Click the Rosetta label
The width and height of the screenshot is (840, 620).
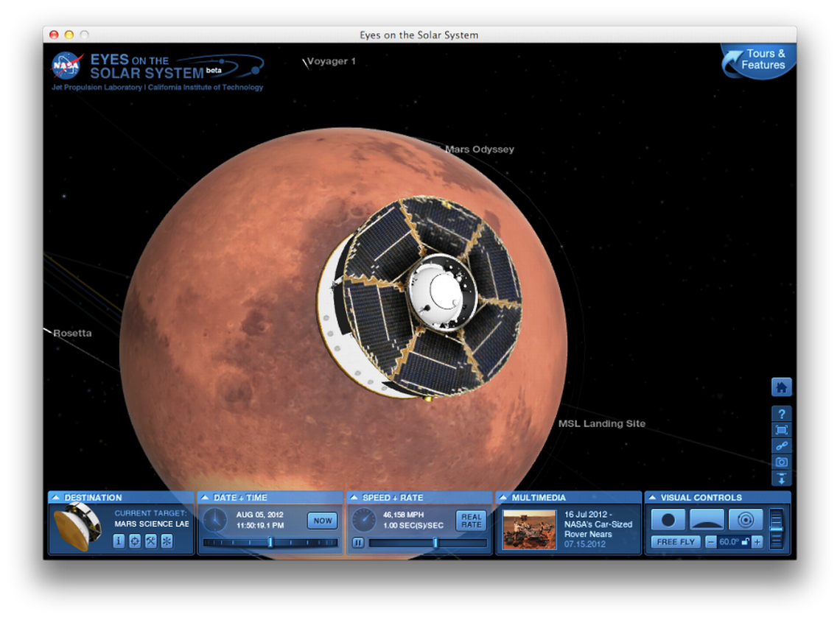(72, 333)
